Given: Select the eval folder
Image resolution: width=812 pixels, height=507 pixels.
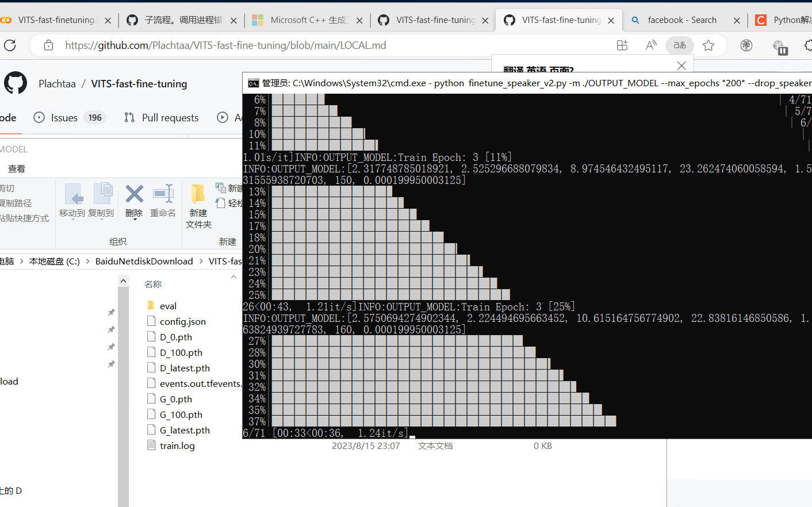Looking at the screenshot, I should pos(168,306).
